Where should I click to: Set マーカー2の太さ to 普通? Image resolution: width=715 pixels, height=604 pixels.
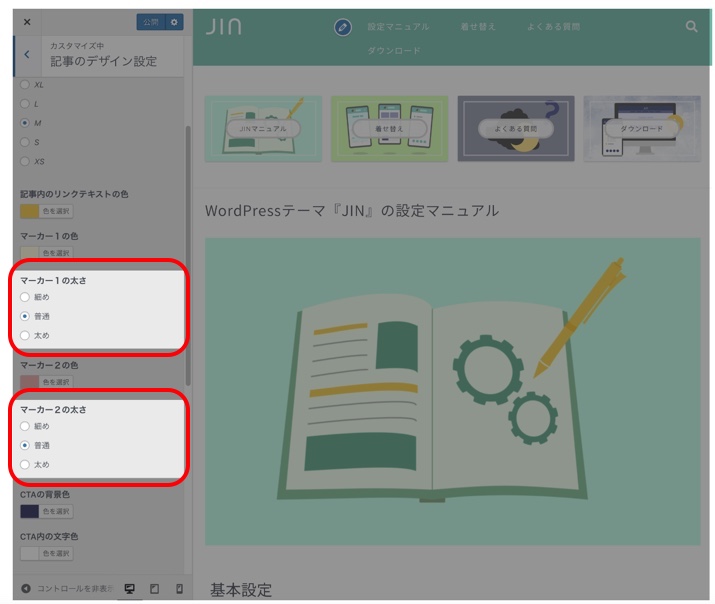tap(25, 445)
